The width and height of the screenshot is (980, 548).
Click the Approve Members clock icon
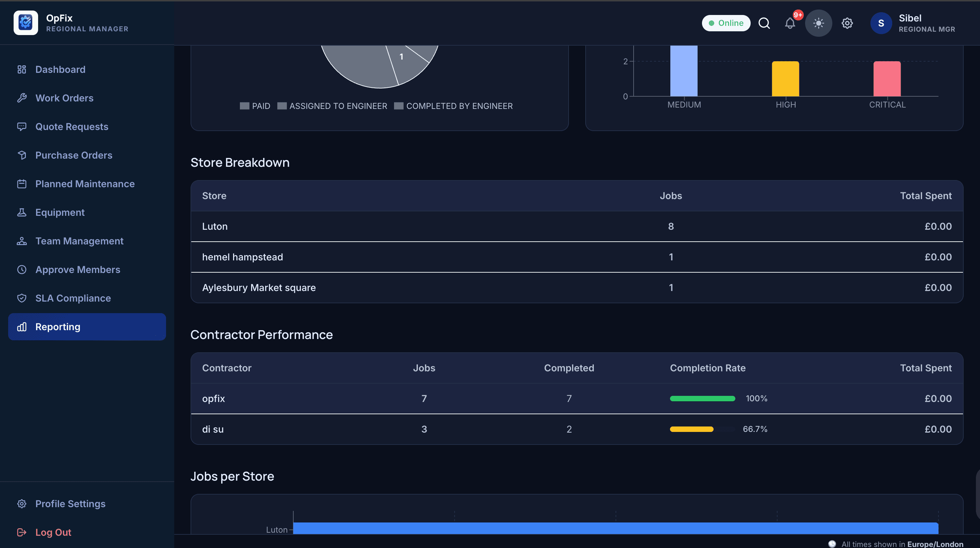tap(22, 270)
